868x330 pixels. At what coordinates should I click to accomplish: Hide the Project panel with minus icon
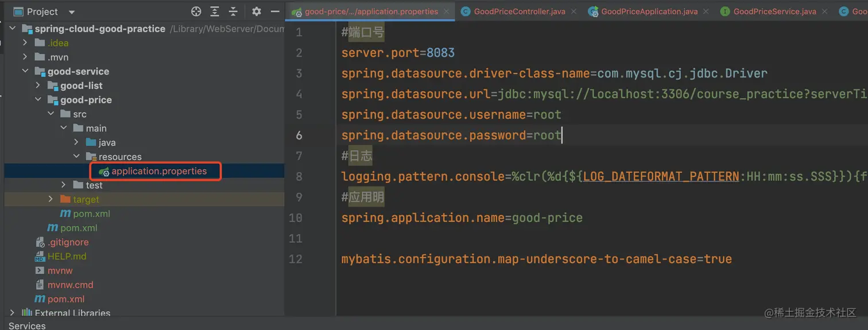(x=275, y=11)
